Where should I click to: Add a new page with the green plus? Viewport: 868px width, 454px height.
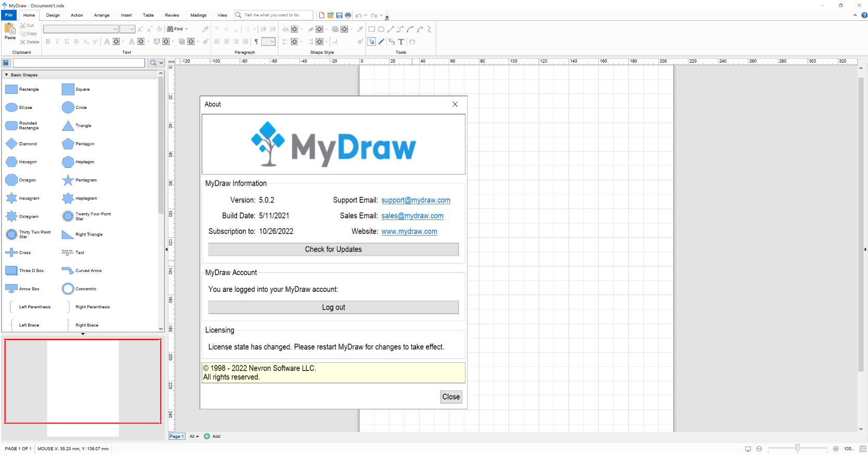click(x=207, y=436)
